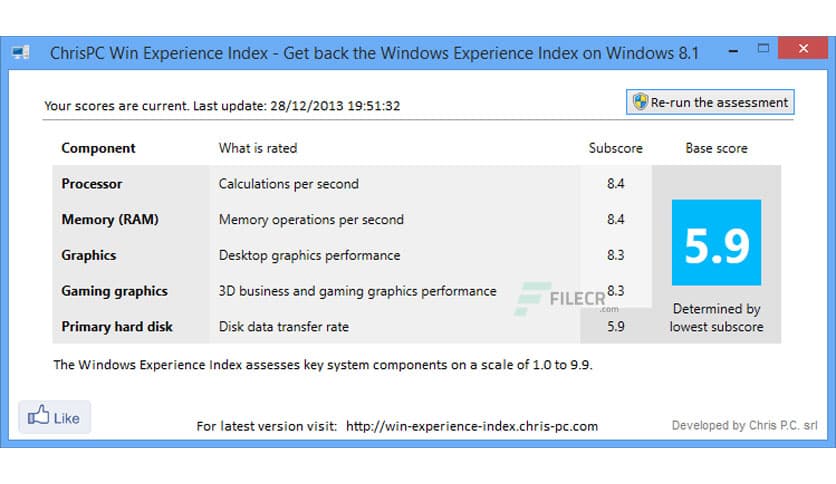The width and height of the screenshot is (836, 484).
Task: Select the Memory (RAM) component label
Action: tap(110, 220)
